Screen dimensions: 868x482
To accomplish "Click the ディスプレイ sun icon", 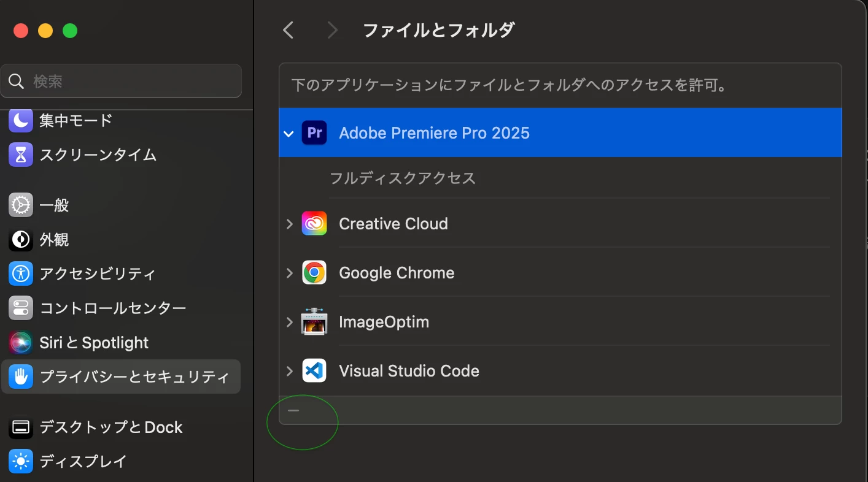I will (21, 461).
